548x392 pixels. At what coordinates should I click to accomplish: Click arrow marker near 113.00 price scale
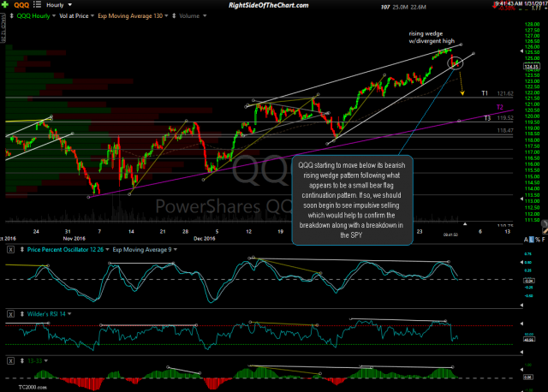[521, 199]
